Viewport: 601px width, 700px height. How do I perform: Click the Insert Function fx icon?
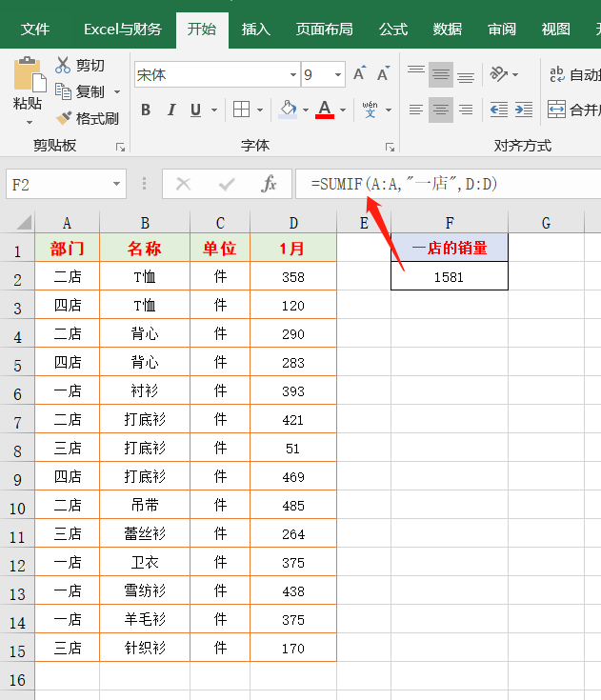(270, 184)
